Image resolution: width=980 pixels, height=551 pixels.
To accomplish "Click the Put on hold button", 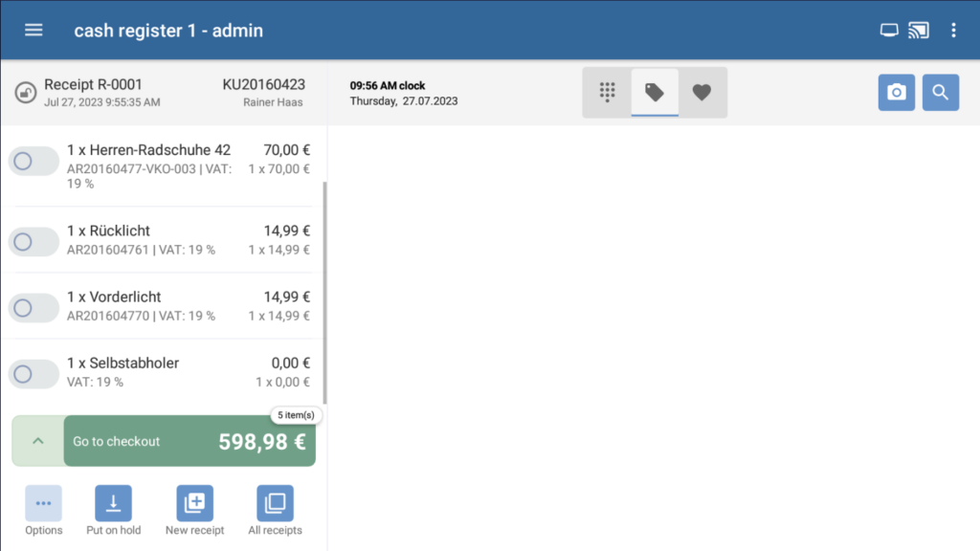I will tap(114, 503).
